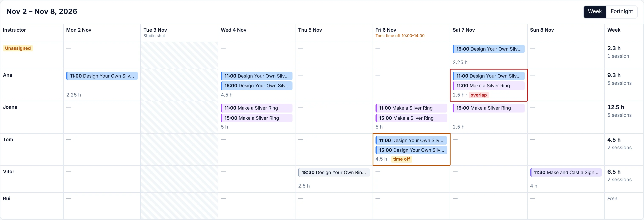The image size is (644, 220).
Task: Select Ana's Wednesday 11:00 Design session
Action: [256, 76]
